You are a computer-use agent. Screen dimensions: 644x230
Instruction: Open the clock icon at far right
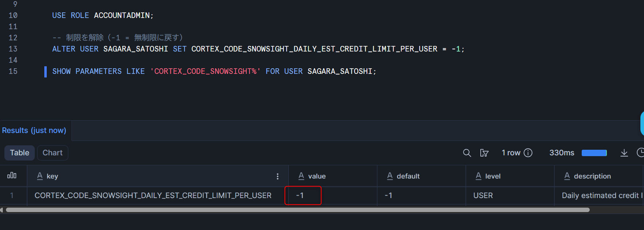[x=640, y=153]
